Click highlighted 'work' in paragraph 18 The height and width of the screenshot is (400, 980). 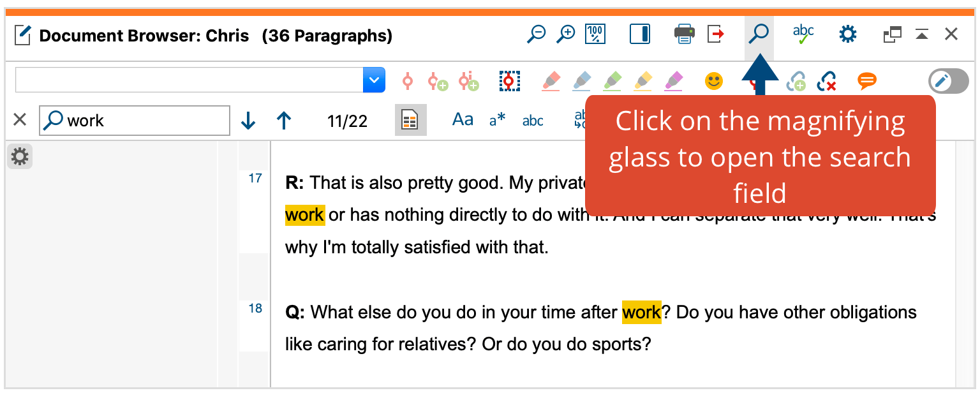[642, 313]
